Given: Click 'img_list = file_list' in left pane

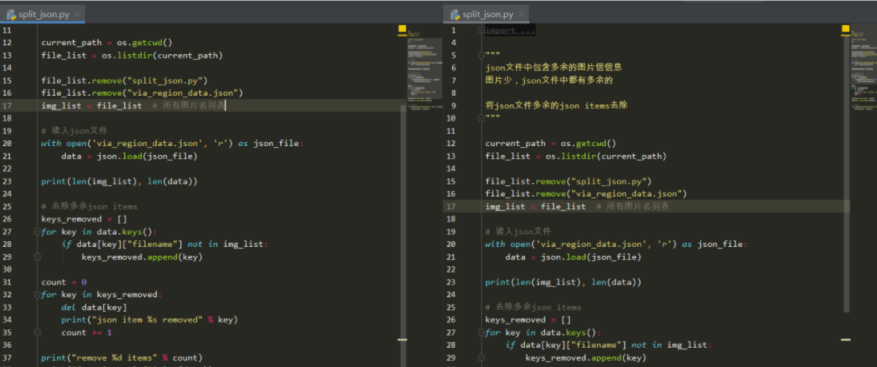Looking at the screenshot, I should click(91, 106).
